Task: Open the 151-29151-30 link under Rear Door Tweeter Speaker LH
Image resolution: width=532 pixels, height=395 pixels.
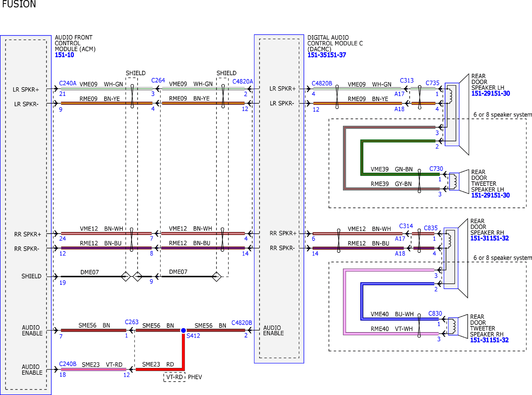Action: tap(490, 195)
